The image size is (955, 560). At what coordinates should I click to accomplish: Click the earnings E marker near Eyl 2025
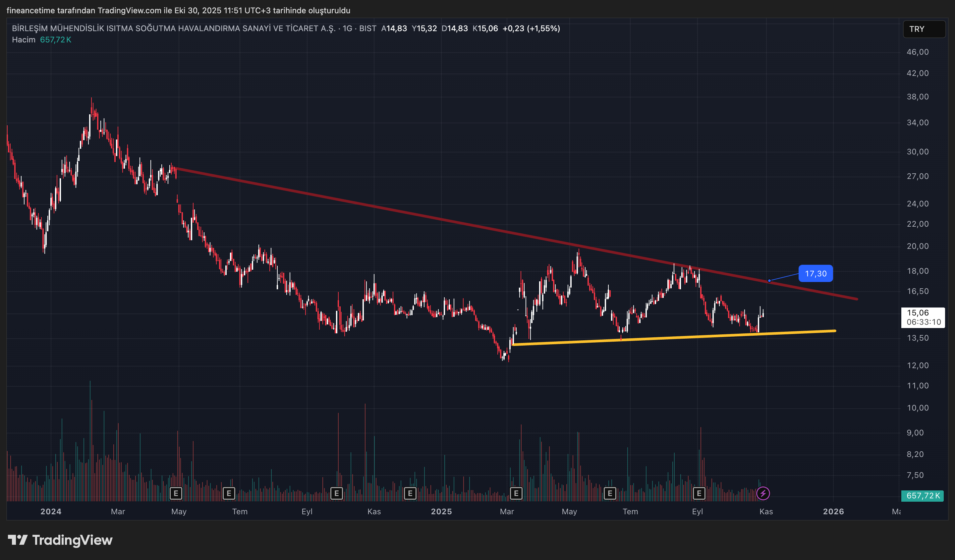pyautogui.click(x=699, y=493)
